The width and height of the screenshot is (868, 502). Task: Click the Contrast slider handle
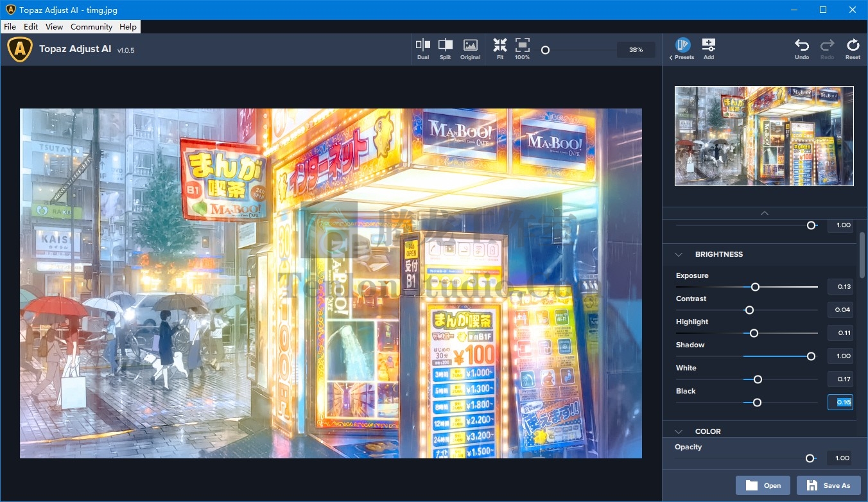point(749,310)
